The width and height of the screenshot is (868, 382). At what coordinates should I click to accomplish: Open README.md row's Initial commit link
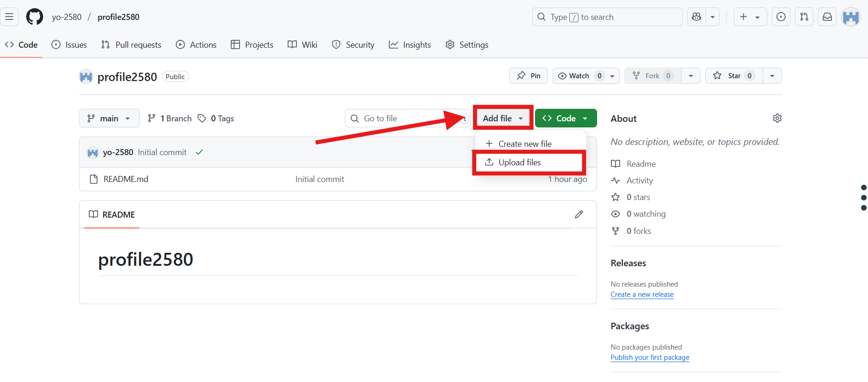click(x=320, y=179)
